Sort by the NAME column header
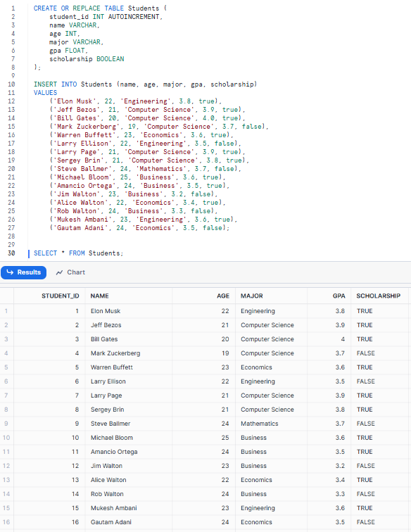This screenshot has height=532, width=411. 99,296
